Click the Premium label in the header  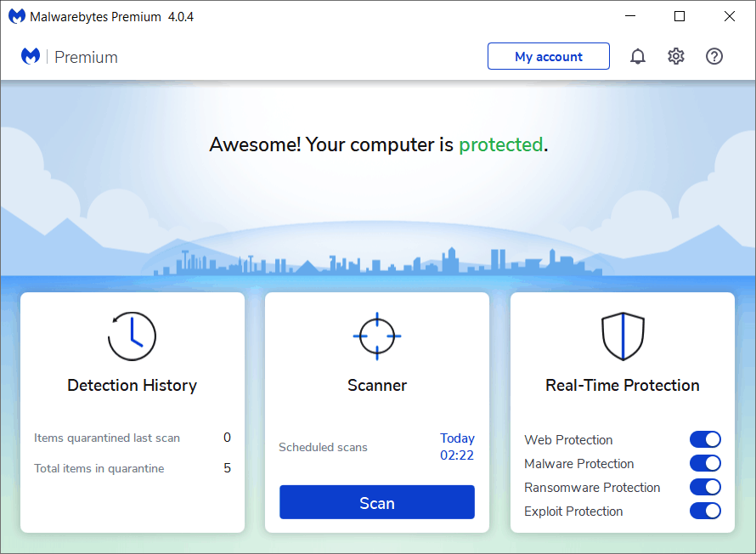pyautogui.click(x=86, y=58)
